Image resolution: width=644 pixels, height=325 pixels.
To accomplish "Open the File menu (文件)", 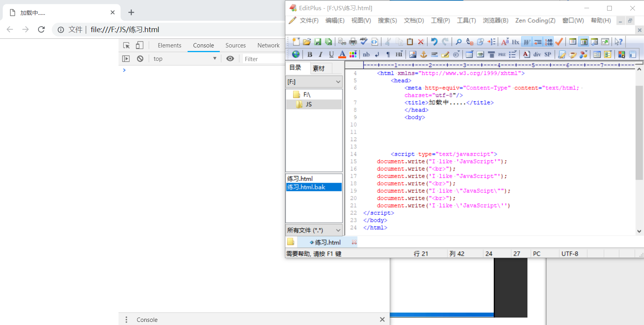I will pyautogui.click(x=309, y=20).
